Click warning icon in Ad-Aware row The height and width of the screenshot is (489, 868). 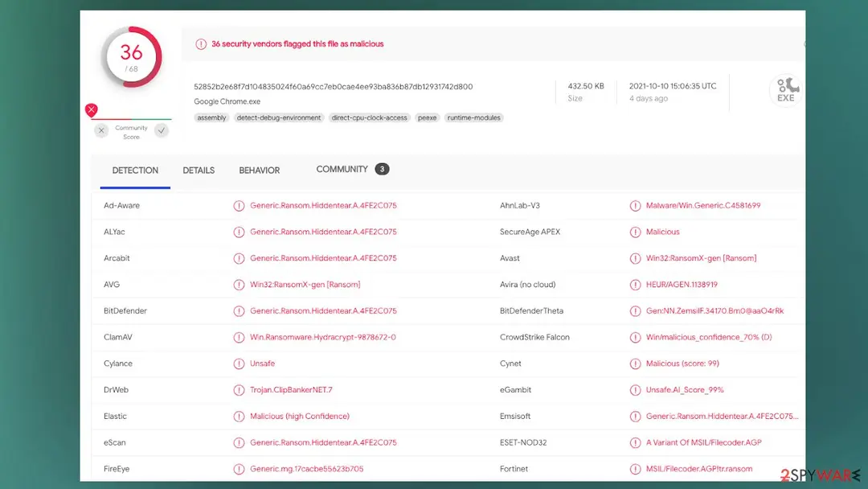tap(239, 206)
